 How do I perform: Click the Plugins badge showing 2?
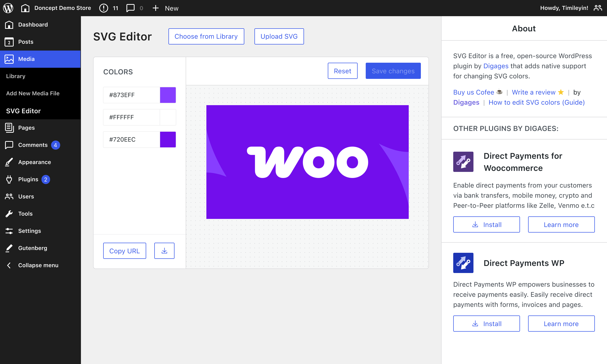(46, 179)
